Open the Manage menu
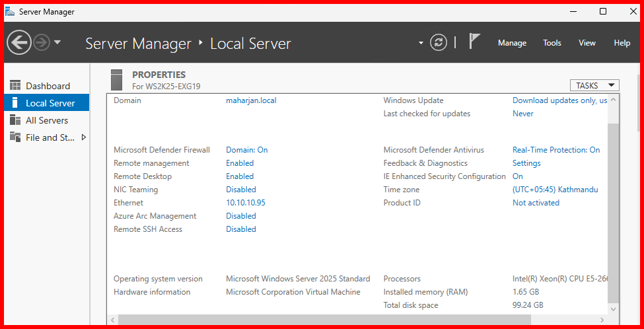The image size is (644, 329). tap(512, 43)
